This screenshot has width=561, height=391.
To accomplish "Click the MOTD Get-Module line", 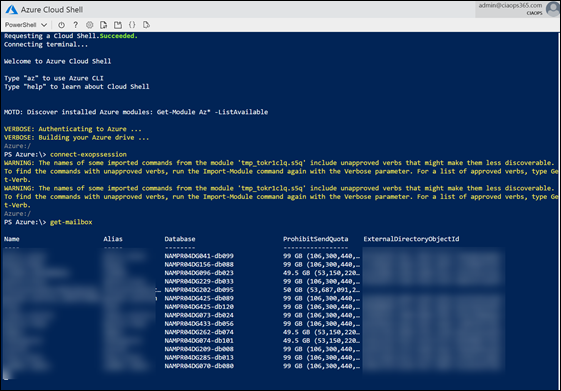I will click(136, 112).
